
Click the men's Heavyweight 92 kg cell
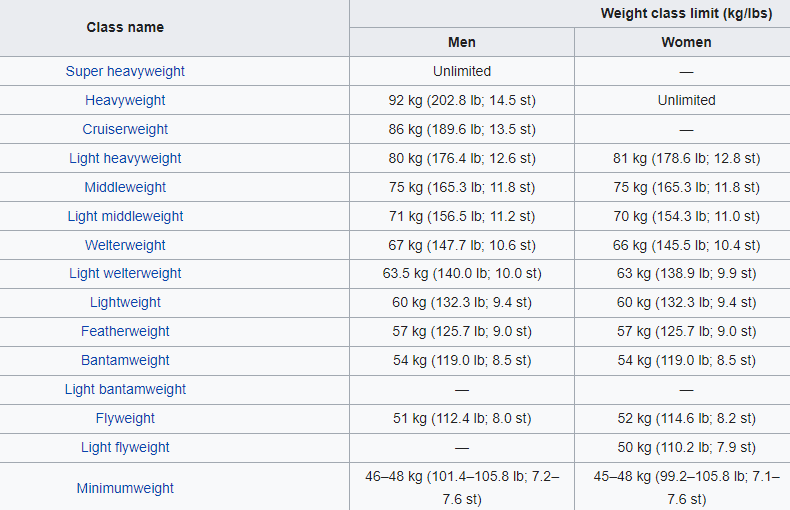pyautogui.click(x=462, y=100)
